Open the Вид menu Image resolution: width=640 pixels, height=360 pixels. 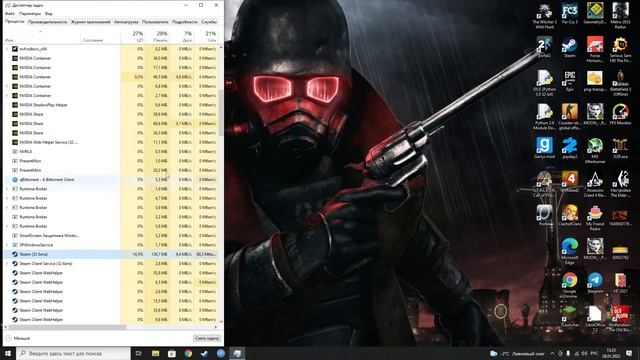(x=49, y=13)
